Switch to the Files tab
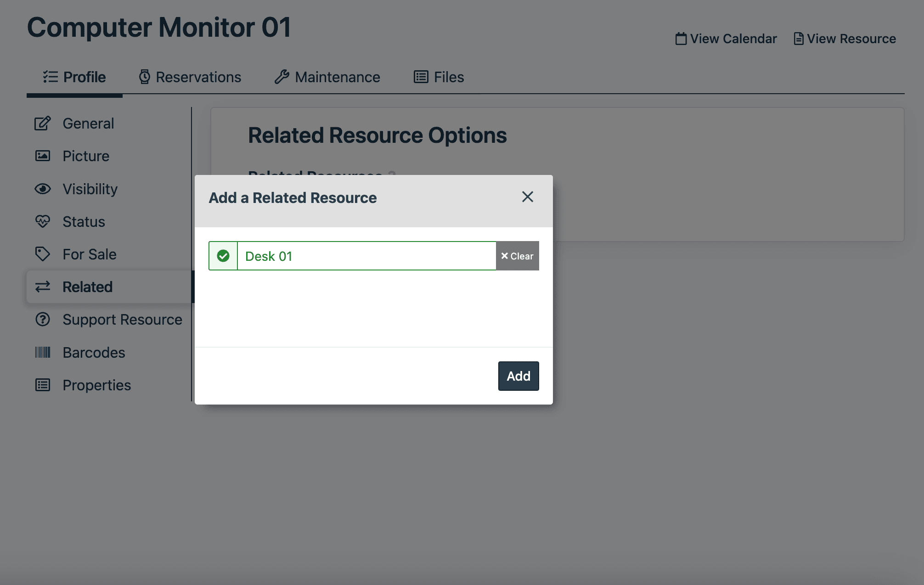The image size is (924, 585). coord(439,77)
